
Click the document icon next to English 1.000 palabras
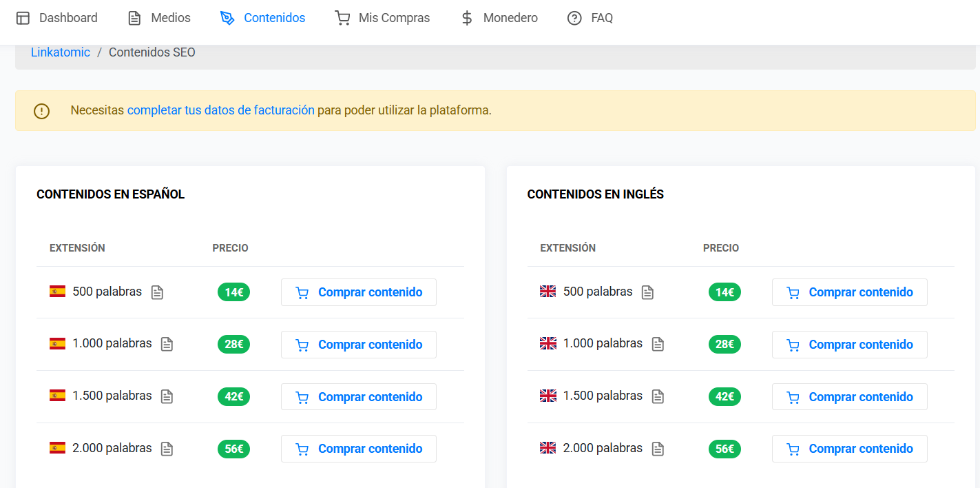658,344
